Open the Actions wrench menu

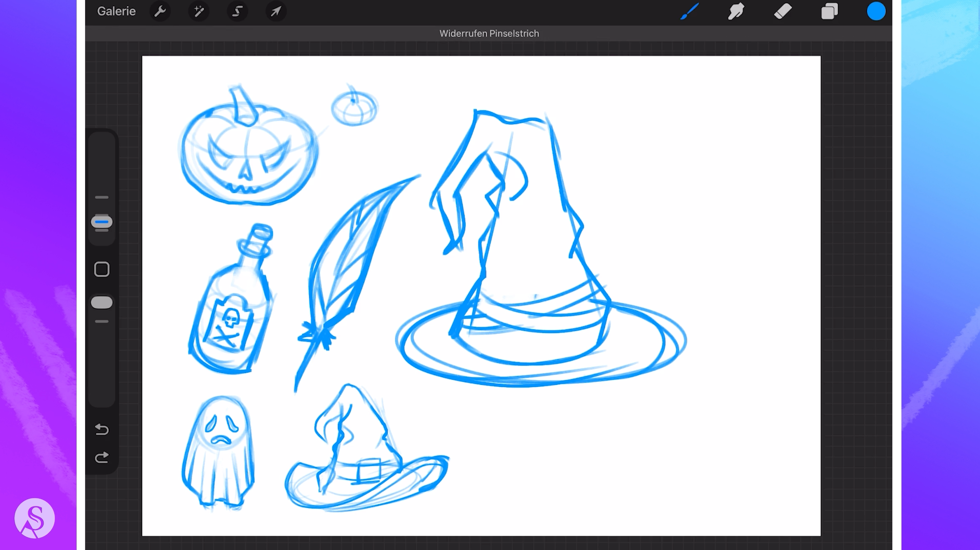tap(160, 11)
